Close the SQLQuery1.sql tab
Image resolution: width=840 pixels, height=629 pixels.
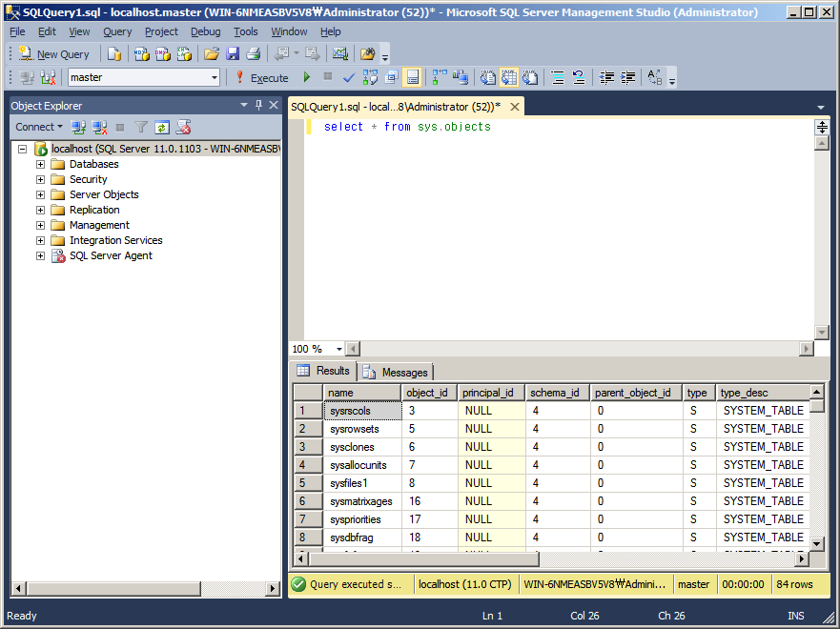tap(515, 107)
